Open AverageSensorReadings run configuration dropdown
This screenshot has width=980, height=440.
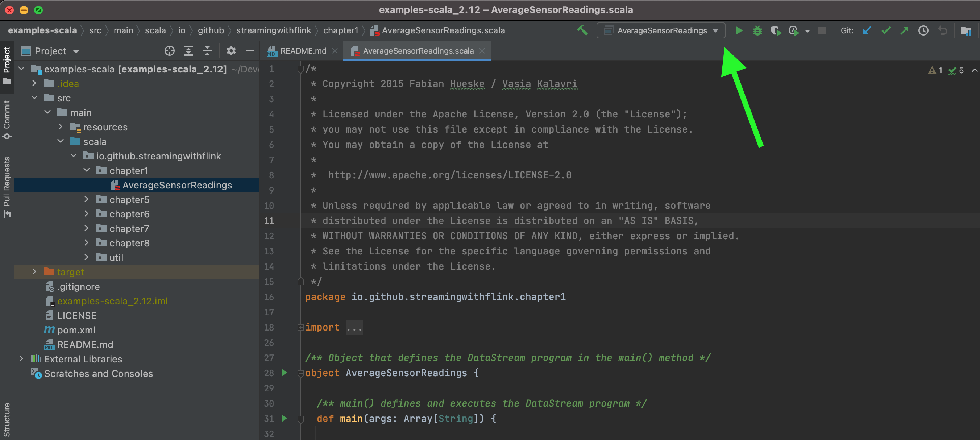661,30
